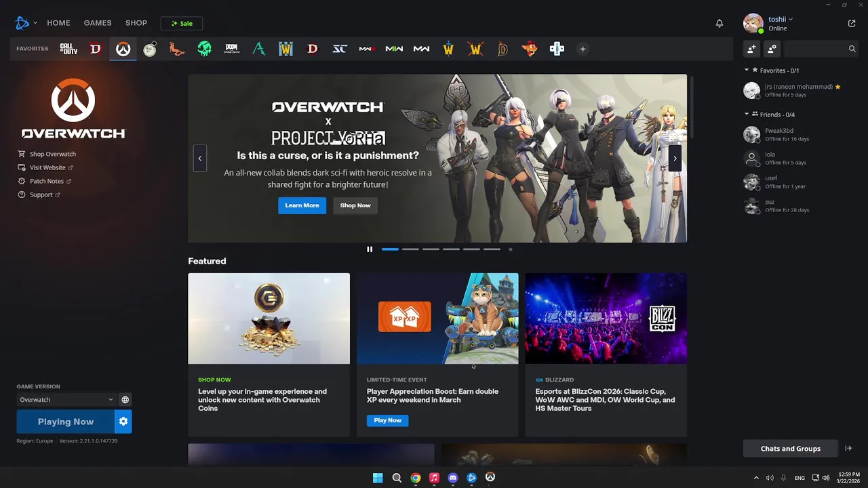Open the globe region selector icon
This screenshot has height=488, width=868.
[125, 400]
